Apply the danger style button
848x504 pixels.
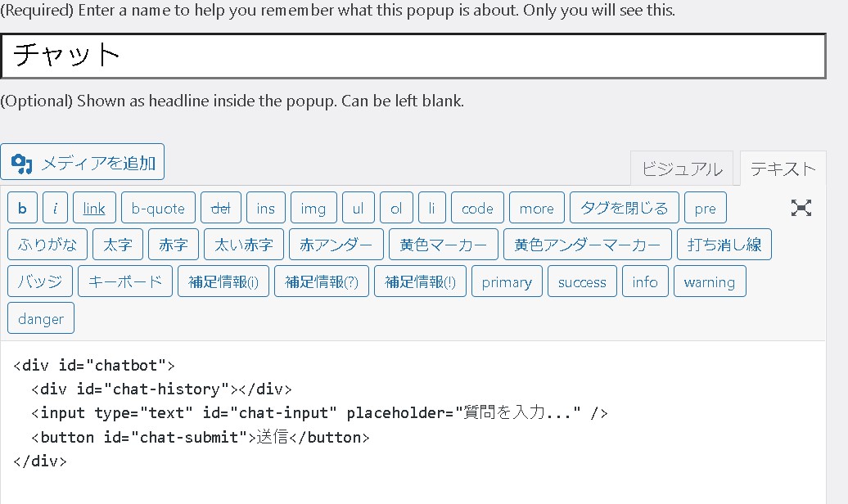point(40,318)
